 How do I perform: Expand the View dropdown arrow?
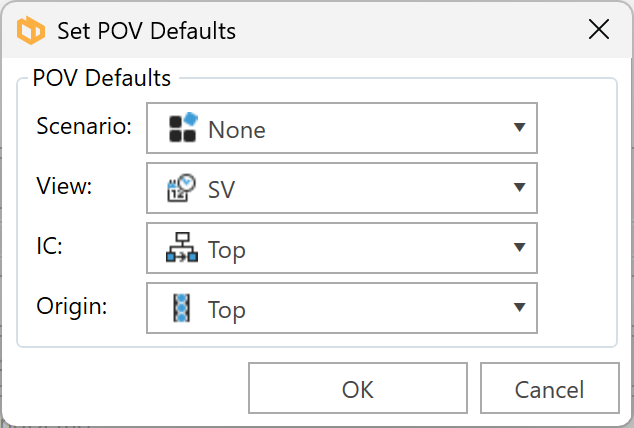tap(519, 188)
